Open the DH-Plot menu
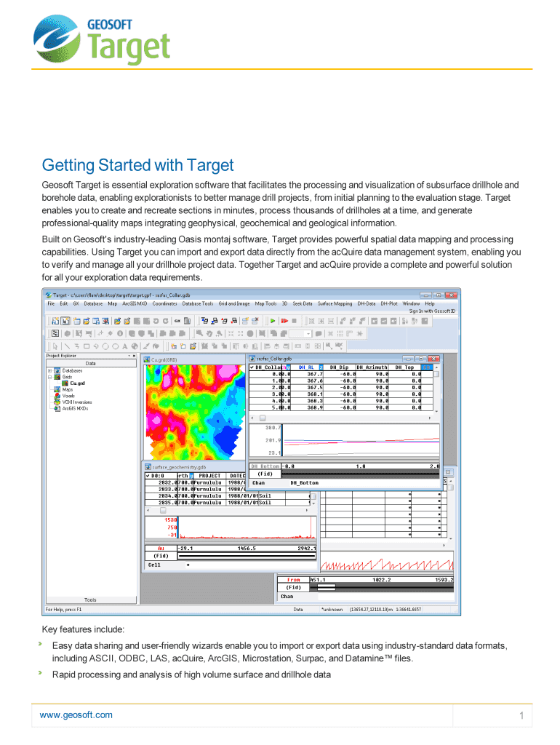This screenshot has height=745, width=560. [388, 303]
